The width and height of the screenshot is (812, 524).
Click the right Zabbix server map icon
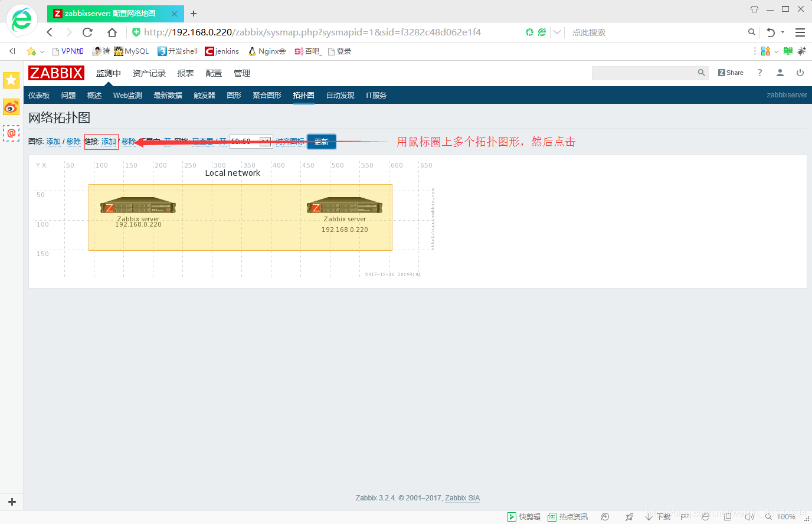pyautogui.click(x=345, y=205)
